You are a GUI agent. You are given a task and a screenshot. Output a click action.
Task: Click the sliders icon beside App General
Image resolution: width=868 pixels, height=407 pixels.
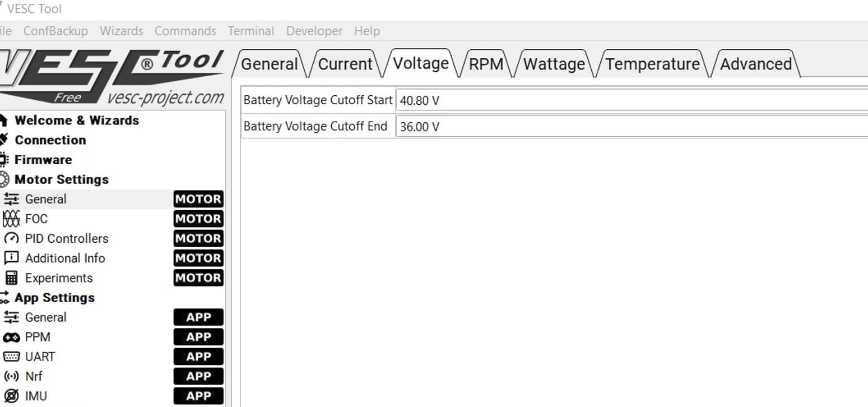click(11, 317)
